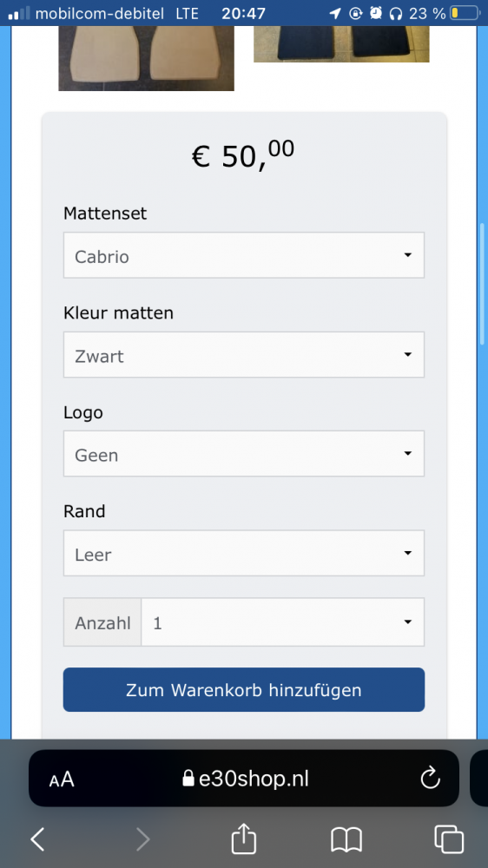The image size is (488, 868).
Task: Open the dark floor mats thumbnail
Action: [x=341, y=43]
